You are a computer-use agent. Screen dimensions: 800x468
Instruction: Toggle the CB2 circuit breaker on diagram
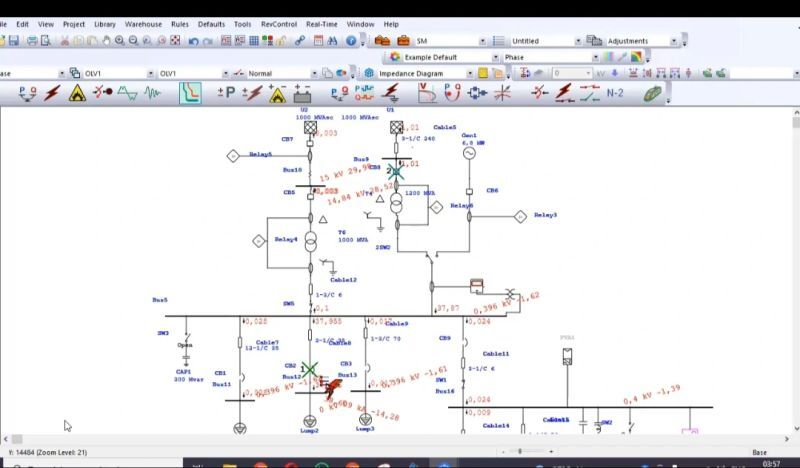[310, 369]
